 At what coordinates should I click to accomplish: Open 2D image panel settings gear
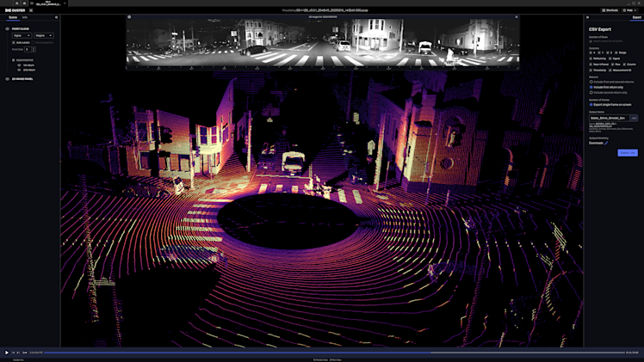[129, 17]
